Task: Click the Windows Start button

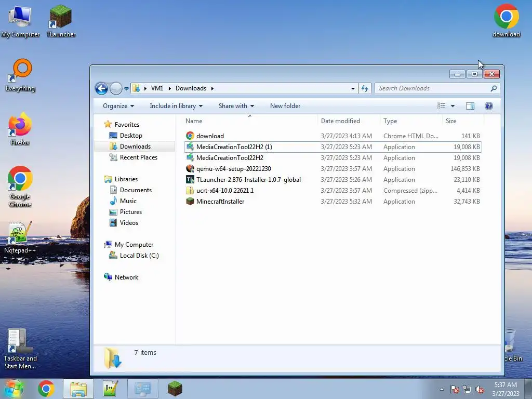Action: point(14,389)
